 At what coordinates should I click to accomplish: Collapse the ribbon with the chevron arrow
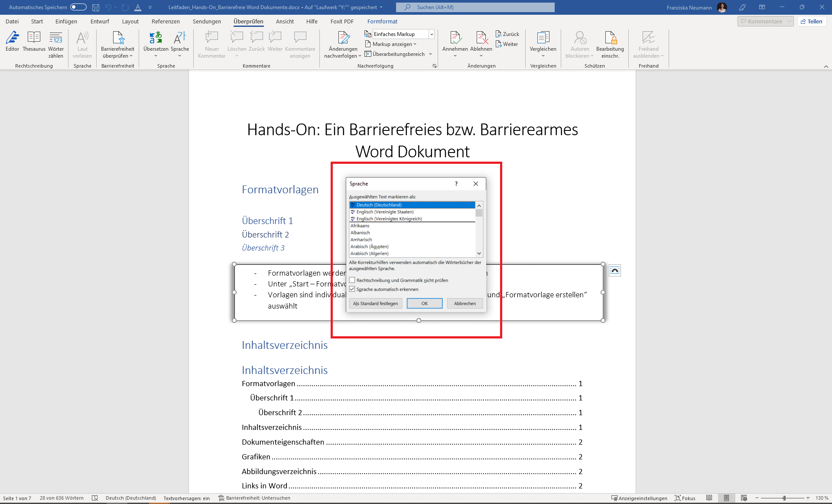pyautogui.click(x=826, y=66)
